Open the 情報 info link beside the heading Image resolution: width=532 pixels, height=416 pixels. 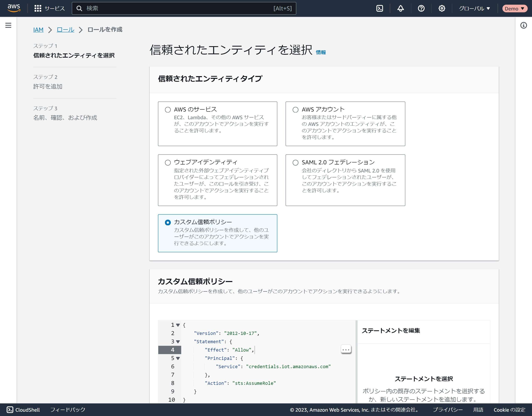[x=321, y=52]
